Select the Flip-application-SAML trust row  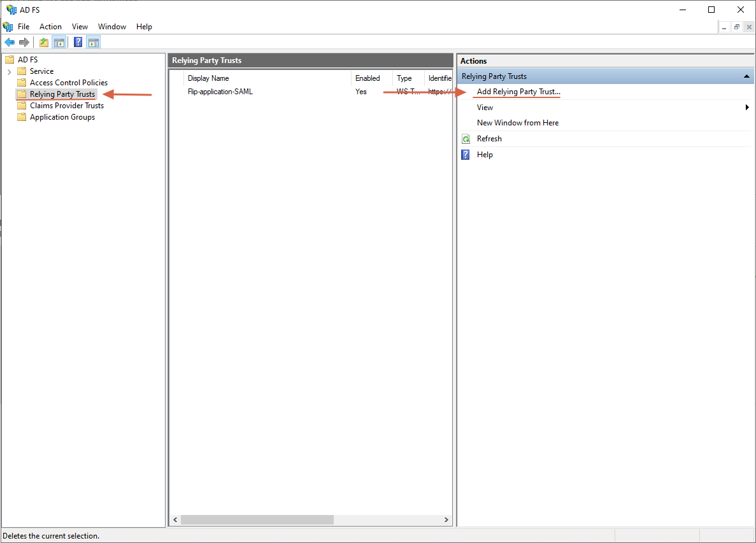(311, 92)
